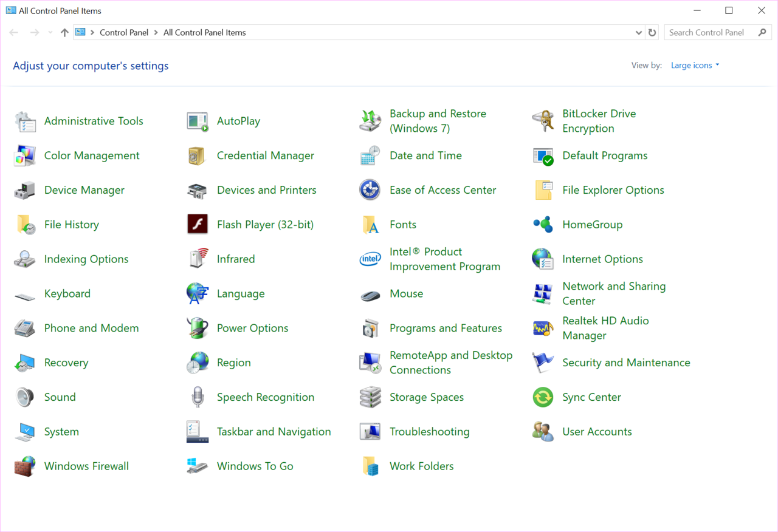778x532 pixels.
Task: Open the Sound link
Action: point(60,398)
